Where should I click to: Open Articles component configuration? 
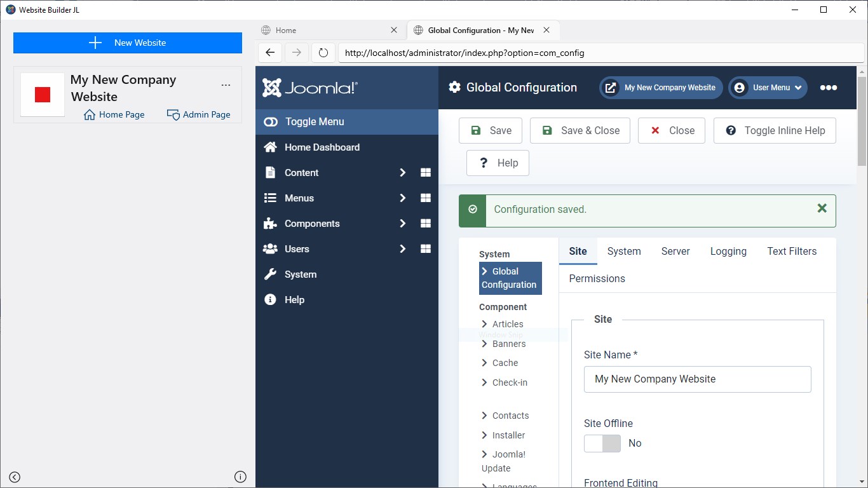(508, 324)
